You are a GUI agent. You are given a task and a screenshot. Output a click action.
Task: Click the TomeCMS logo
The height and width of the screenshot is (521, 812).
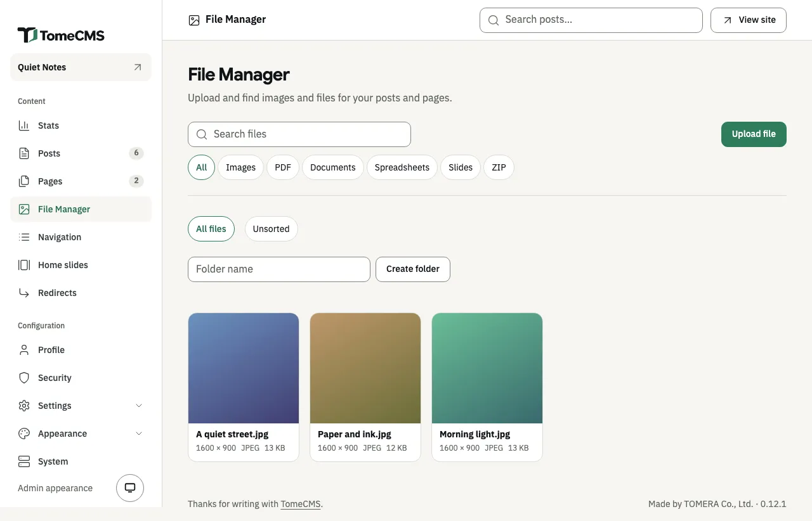[x=61, y=35]
